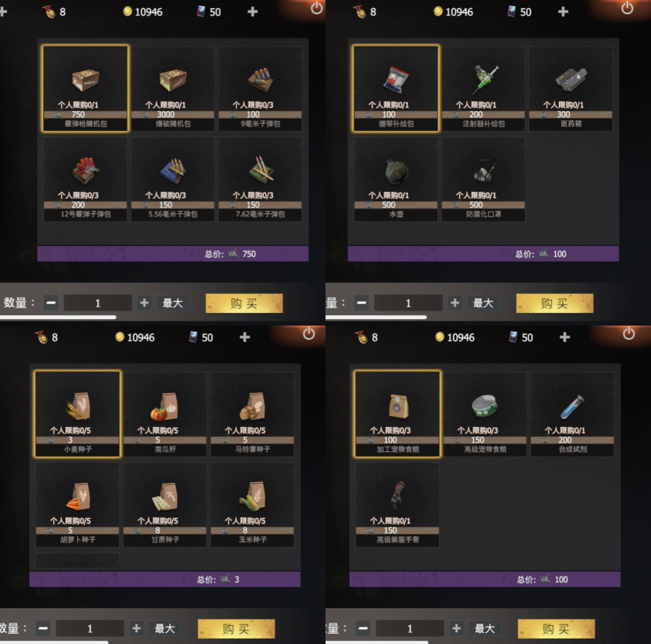Choose the 5.56毫米子弹包 blue ammo box

tap(173, 179)
